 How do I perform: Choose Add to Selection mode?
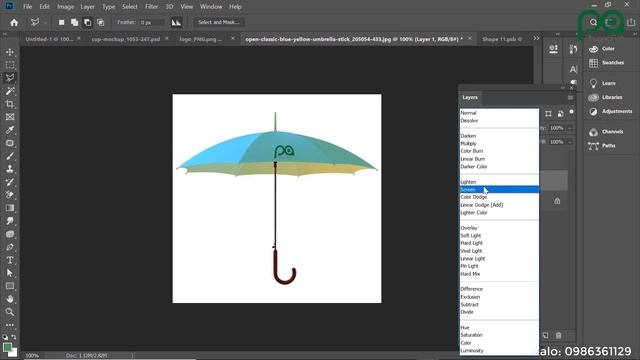pos(74,22)
